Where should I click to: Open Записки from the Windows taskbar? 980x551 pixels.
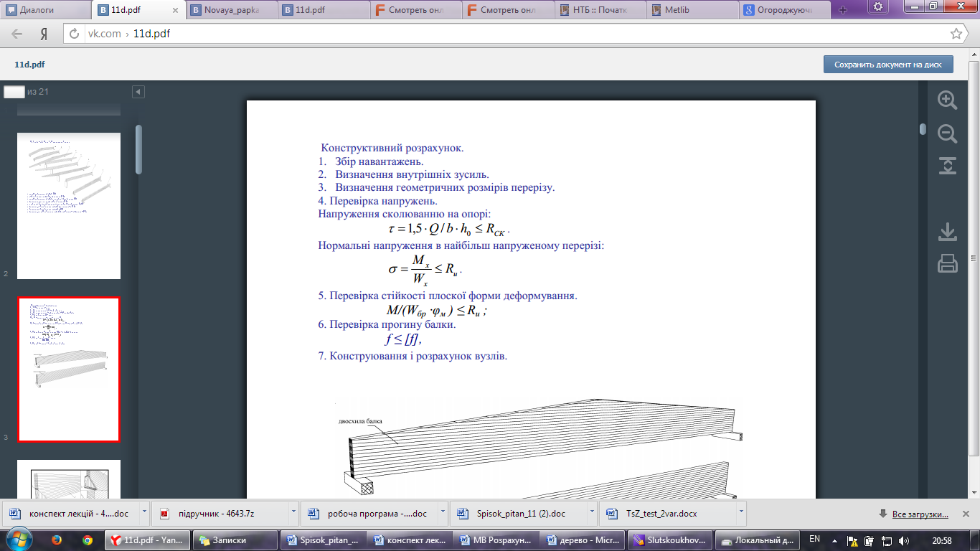(230, 540)
